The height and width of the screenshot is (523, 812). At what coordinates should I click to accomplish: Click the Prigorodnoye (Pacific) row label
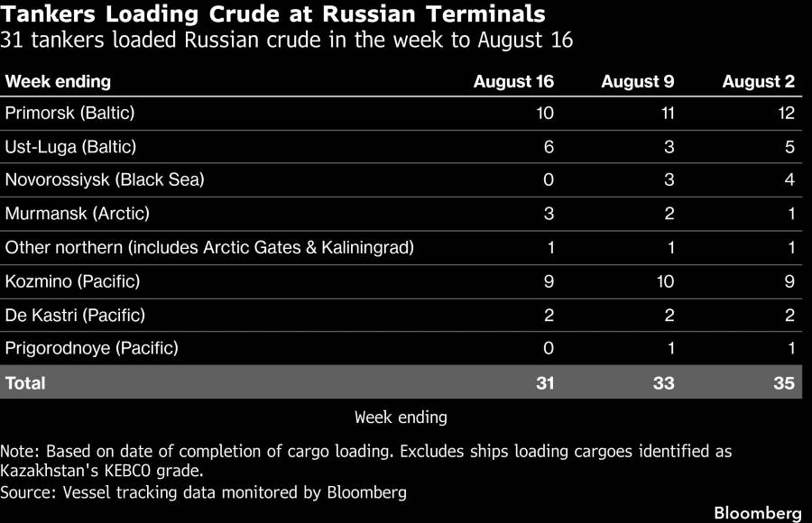[92, 348]
